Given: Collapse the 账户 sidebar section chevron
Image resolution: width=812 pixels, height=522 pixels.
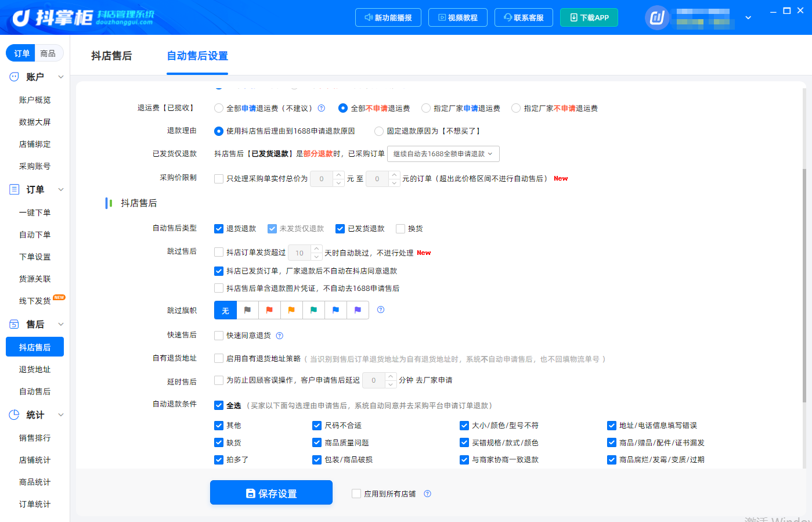Looking at the screenshot, I should (61, 77).
